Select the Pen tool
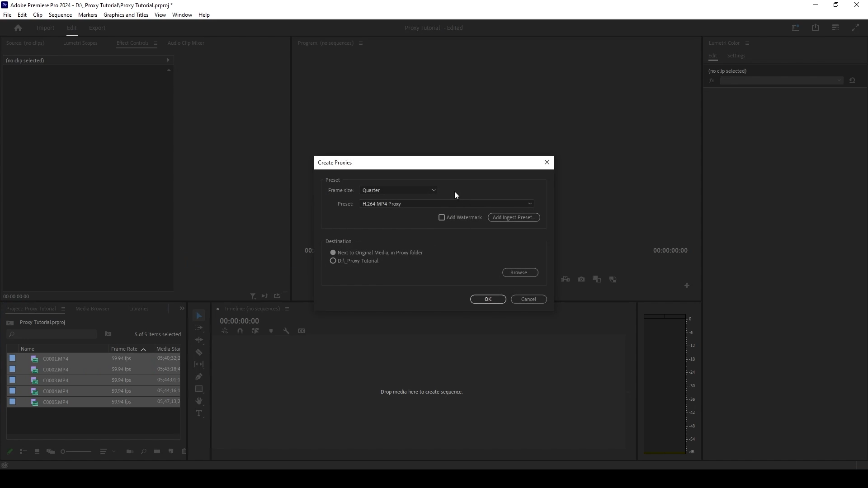Viewport: 868px width, 488px height. click(199, 376)
